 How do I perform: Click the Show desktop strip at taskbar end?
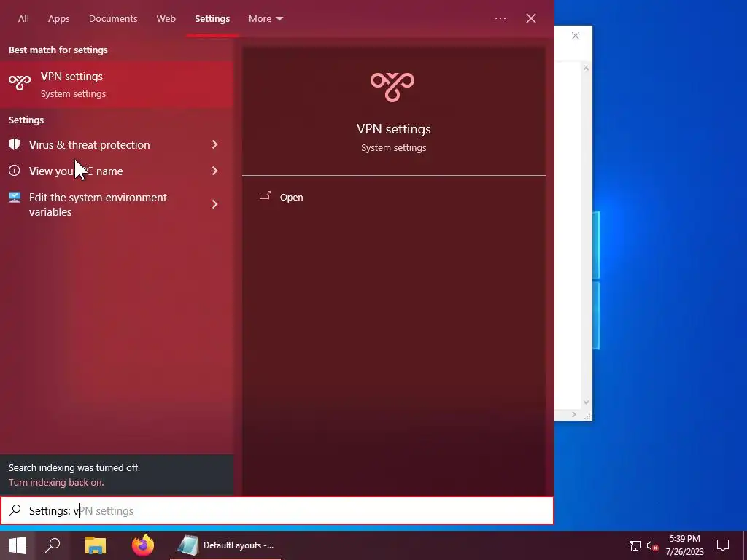point(745,545)
